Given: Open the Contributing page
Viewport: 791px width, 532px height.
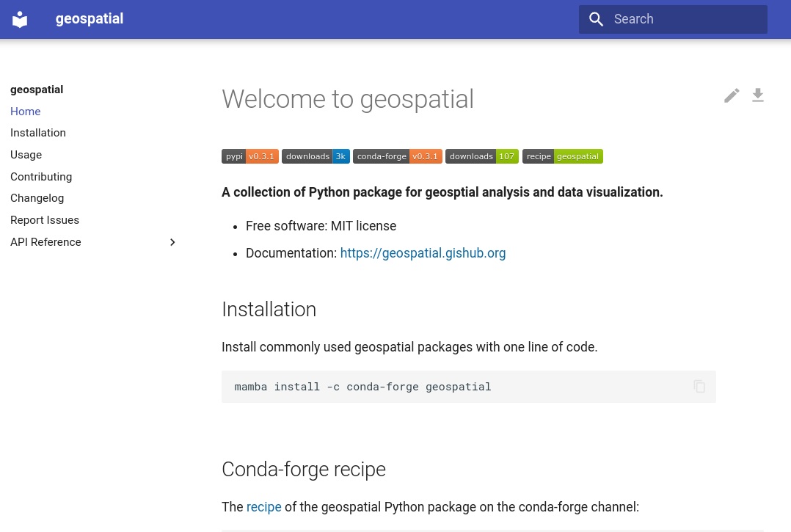Looking at the screenshot, I should coord(41,177).
